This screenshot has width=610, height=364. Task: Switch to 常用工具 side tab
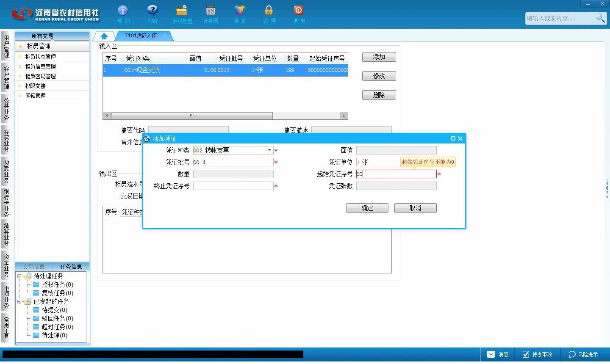pyautogui.click(x=6, y=328)
